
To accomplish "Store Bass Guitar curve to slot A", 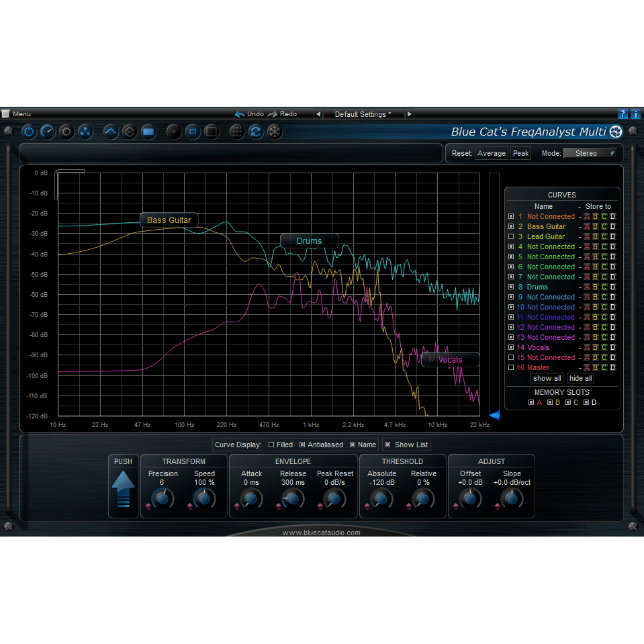I will pyautogui.click(x=587, y=226).
